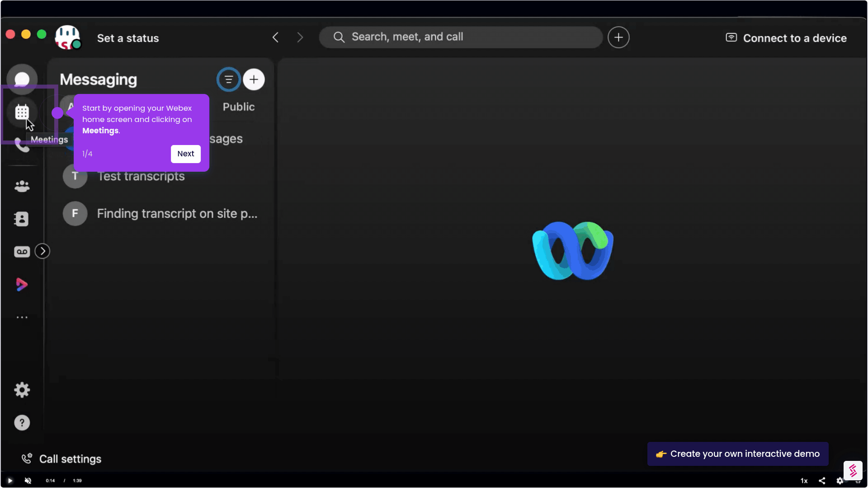Go forward with right chevron arrow
Viewport: 868px width, 488px height.
[300, 38]
